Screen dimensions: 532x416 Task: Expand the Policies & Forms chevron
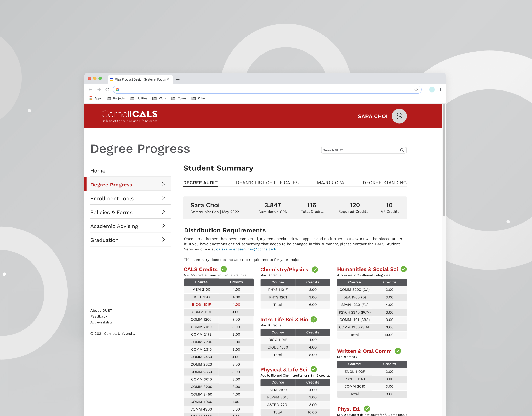pyautogui.click(x=164, y=212)
